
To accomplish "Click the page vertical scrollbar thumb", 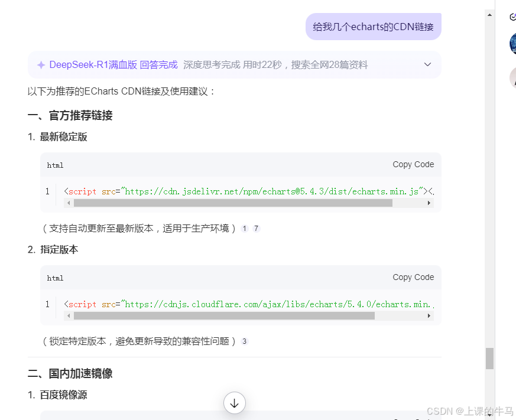I will pyautogui.click(x=489, y=359).
